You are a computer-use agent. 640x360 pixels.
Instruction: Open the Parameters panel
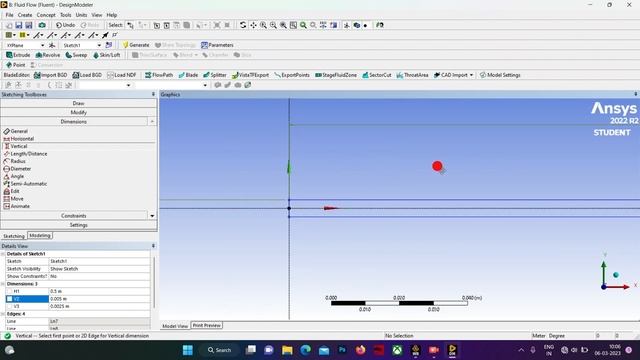pos(217,45)
